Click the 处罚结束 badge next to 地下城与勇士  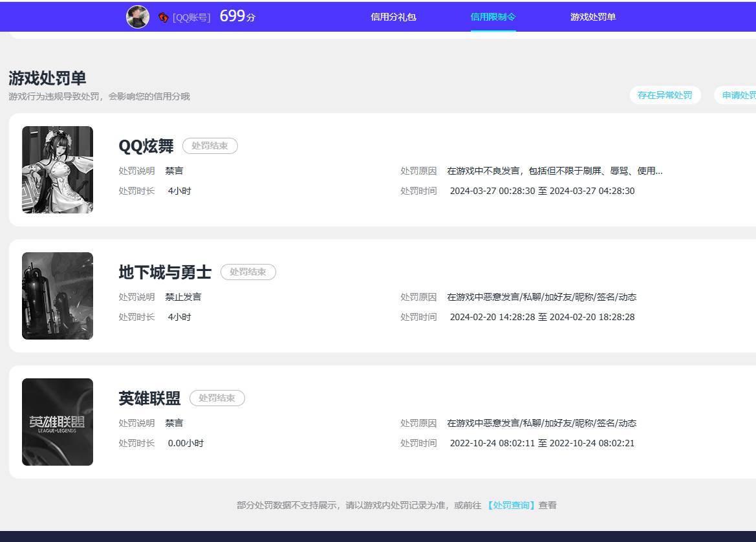pyautogui.click(x=248, y=272)
